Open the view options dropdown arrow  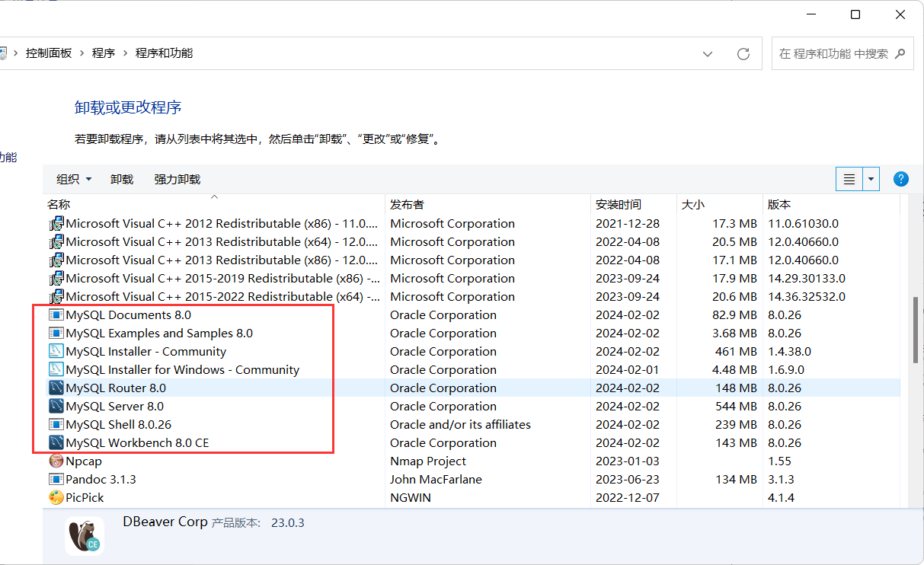pos(871,180)
